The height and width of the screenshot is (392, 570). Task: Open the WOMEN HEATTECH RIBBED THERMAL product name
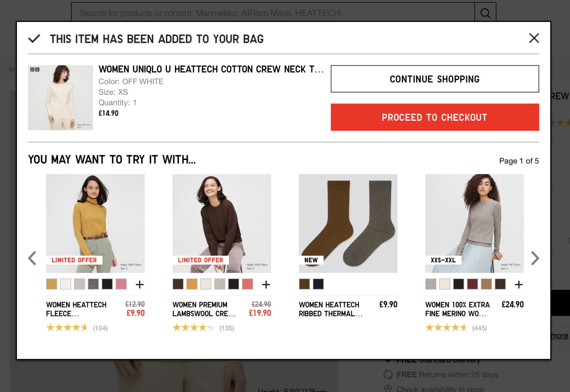(330, 309)
